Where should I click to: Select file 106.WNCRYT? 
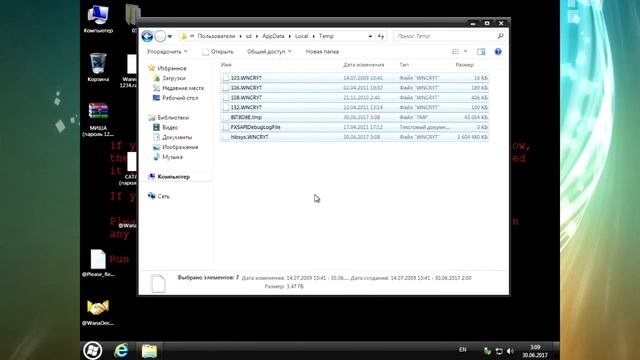point(354,88)
